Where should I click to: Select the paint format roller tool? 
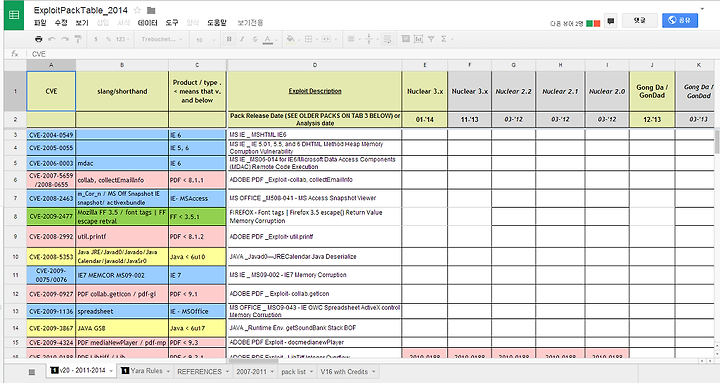coord(78,39)
